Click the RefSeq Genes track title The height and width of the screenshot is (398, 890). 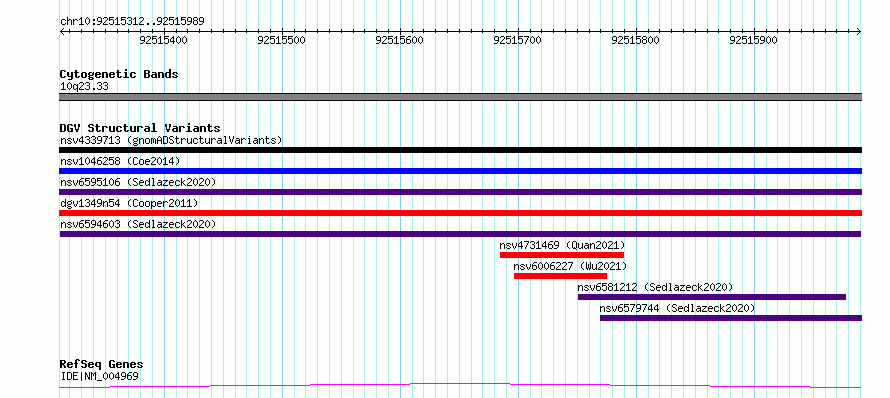coord(102,364)
